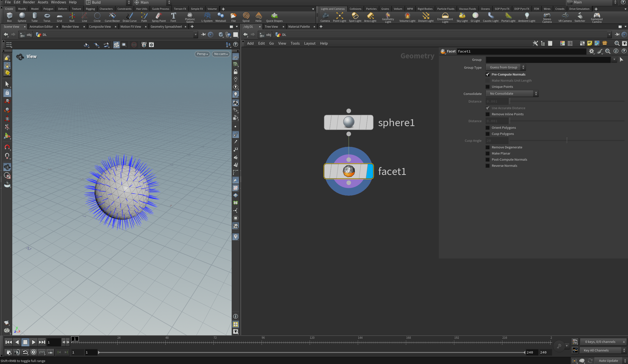Switch to the Geometry Spreadsheet tab
Viewport: 628px width, 364px height.
click(x=166, y=27)
